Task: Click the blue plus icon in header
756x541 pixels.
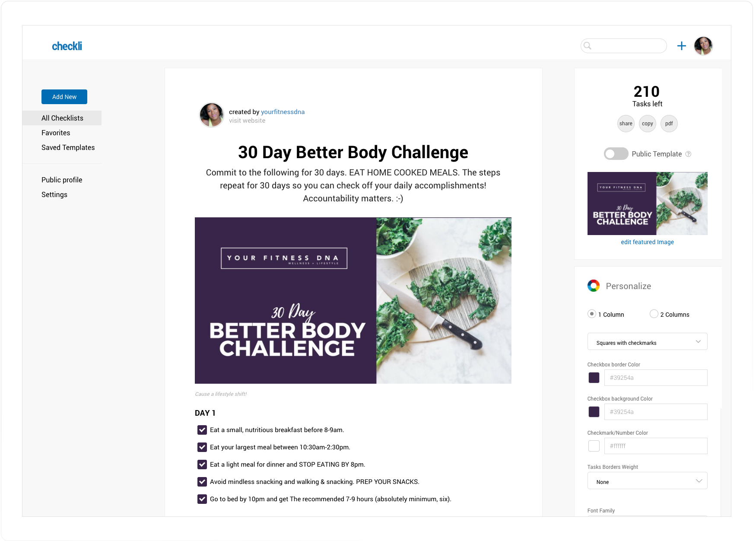Action: pyautogui.click(x=681, y=46)
